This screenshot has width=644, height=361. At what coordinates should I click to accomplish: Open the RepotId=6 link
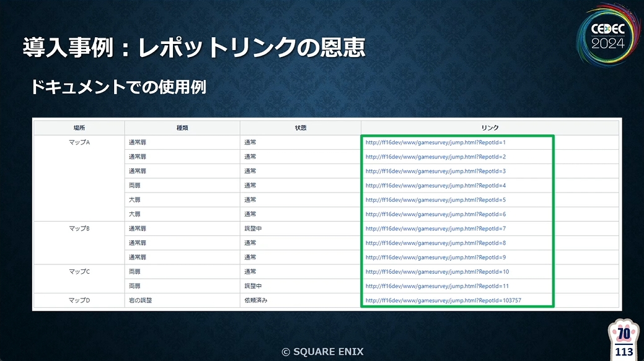tap(435, 214)
